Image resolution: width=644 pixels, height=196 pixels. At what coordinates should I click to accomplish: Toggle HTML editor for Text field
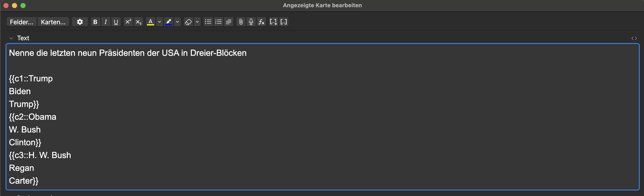[634, 38]
